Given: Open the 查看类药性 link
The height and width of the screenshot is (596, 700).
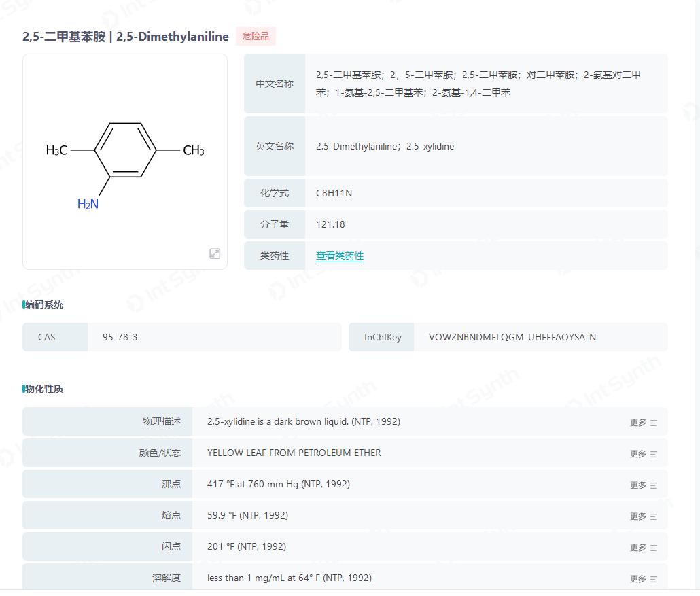Looking at the screenshot, I should click(339, 256).
